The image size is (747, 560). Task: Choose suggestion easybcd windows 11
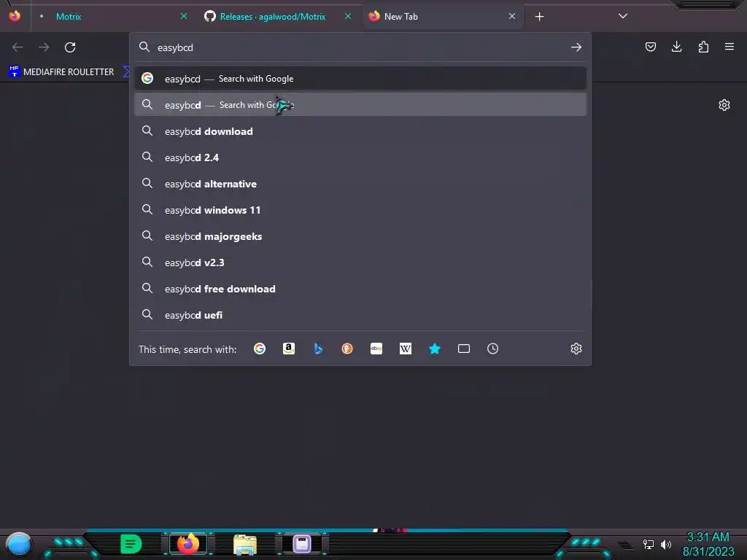pyautogui.click(x=360, y=209)
